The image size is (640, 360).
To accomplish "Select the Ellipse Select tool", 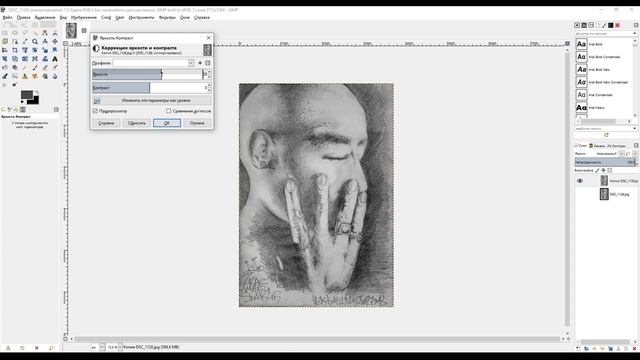I will coord(15,33).
